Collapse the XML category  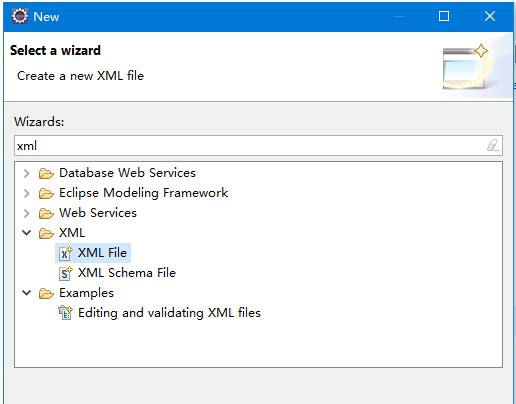(x=27, y=233)
